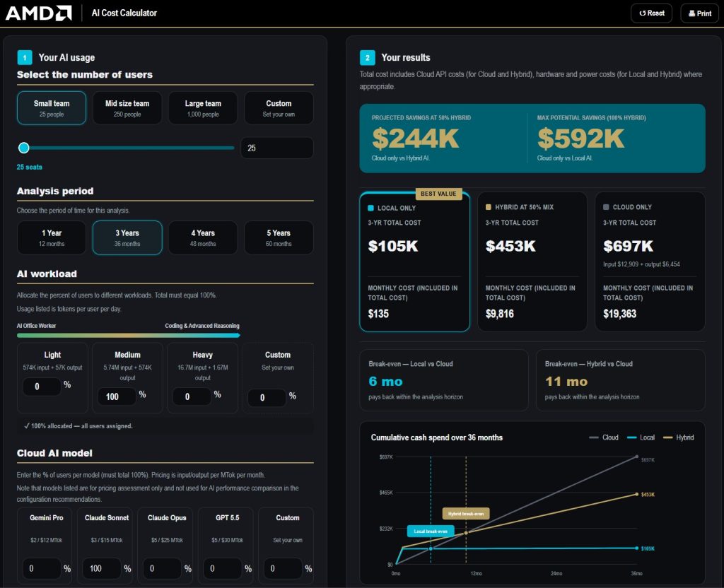Viewport: 724px width, 588px height.
Task: Toggle the Hybrid series in chart legend
Action: point(678,437)
